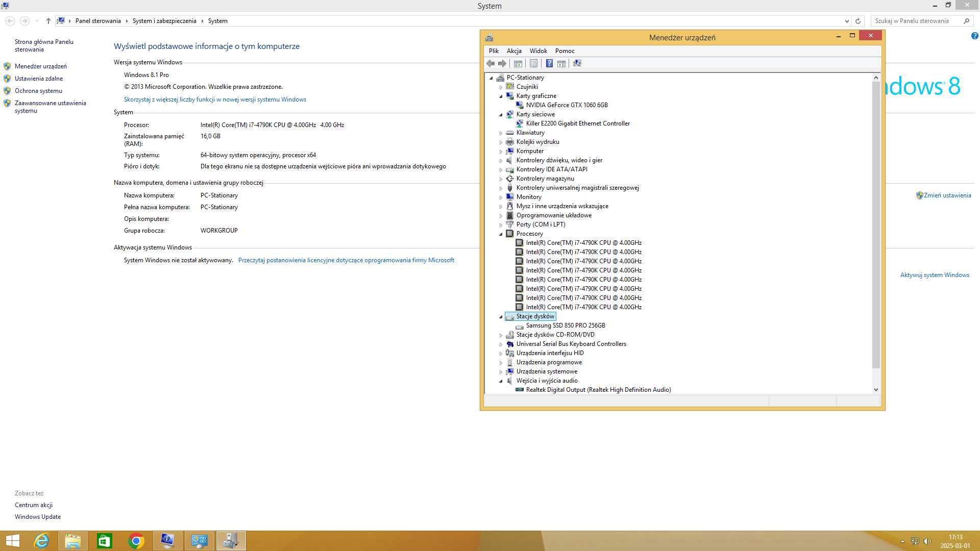Click the volume speaker tray icon
The height and width of the screenshot is (551, 980).
point(927,541)
